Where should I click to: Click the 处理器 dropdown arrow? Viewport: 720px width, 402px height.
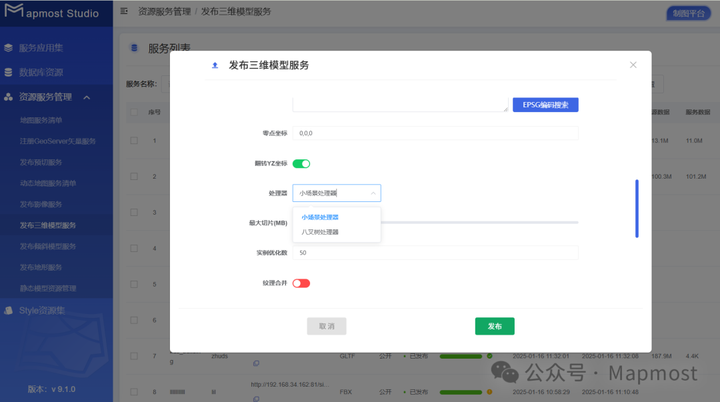373,193
